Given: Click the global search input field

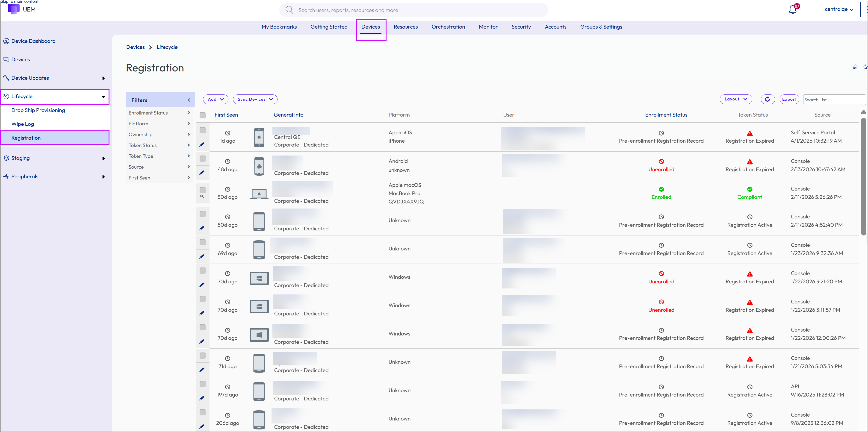Looking at the screenshot, I should pyautogui.click(x=414, y=10).
